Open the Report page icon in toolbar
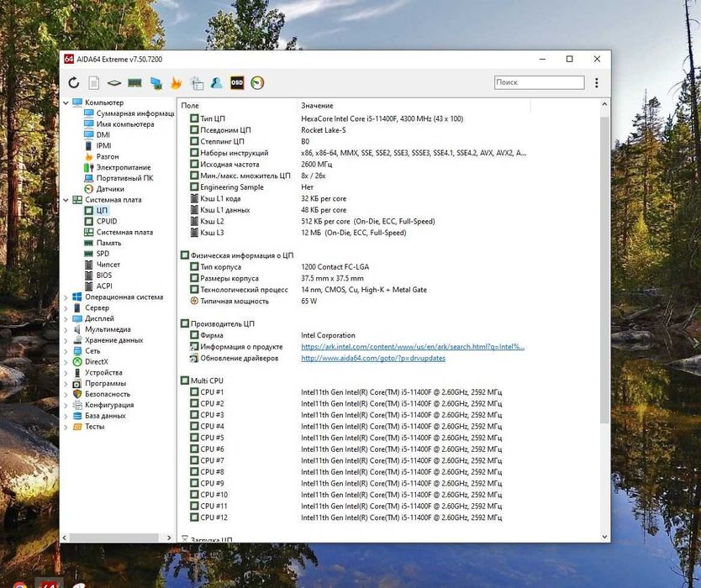 pyautogui.click(x=94, y=83)
